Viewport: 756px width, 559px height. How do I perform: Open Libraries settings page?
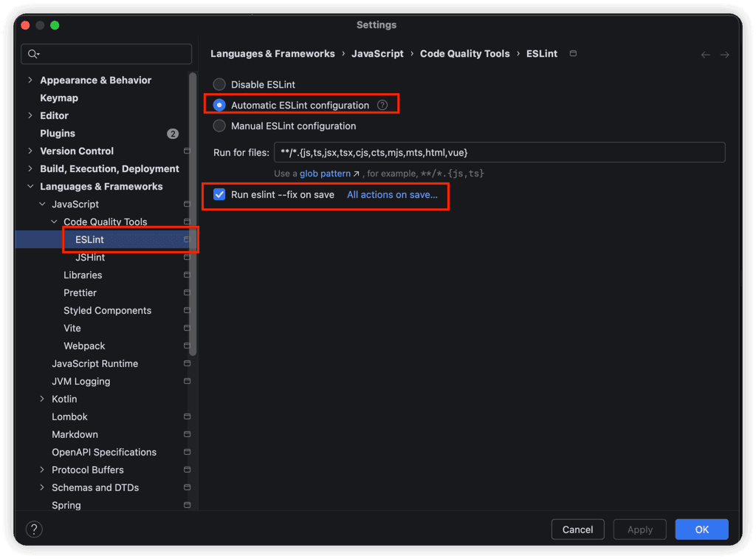[83, 275]
